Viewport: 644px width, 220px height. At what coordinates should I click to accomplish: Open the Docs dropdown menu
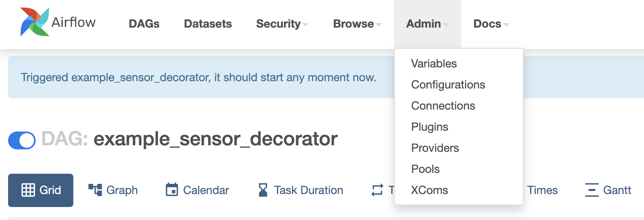(x=490, y=24)
